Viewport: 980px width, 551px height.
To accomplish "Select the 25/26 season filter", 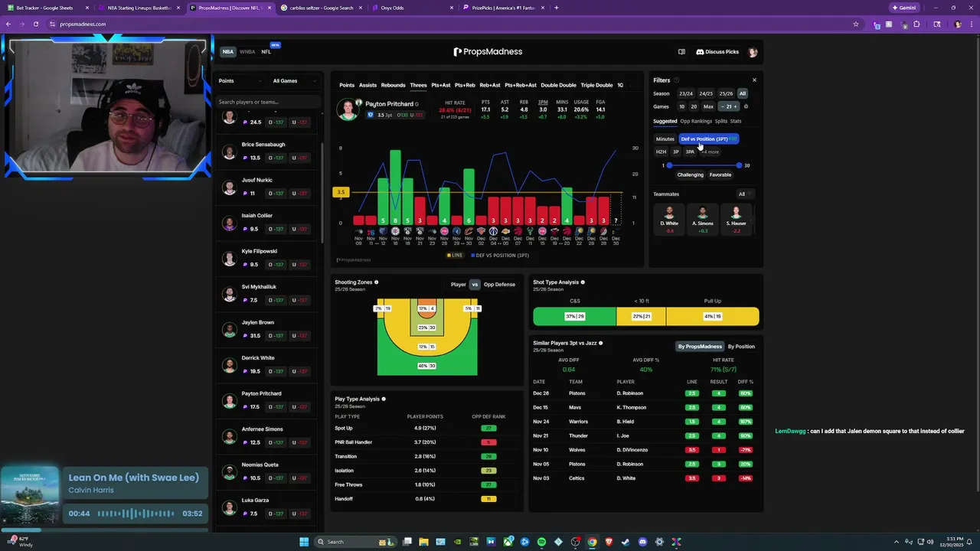I will click(726, 93).
